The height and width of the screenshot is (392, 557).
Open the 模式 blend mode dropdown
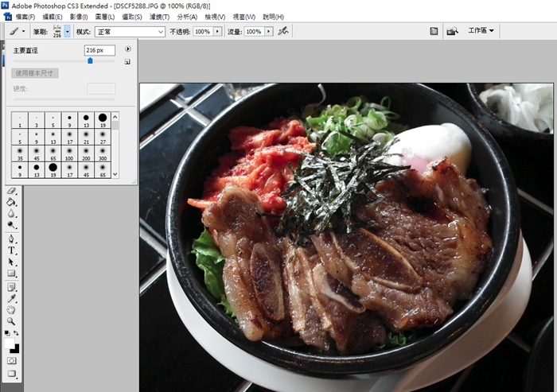click(130, 31)
